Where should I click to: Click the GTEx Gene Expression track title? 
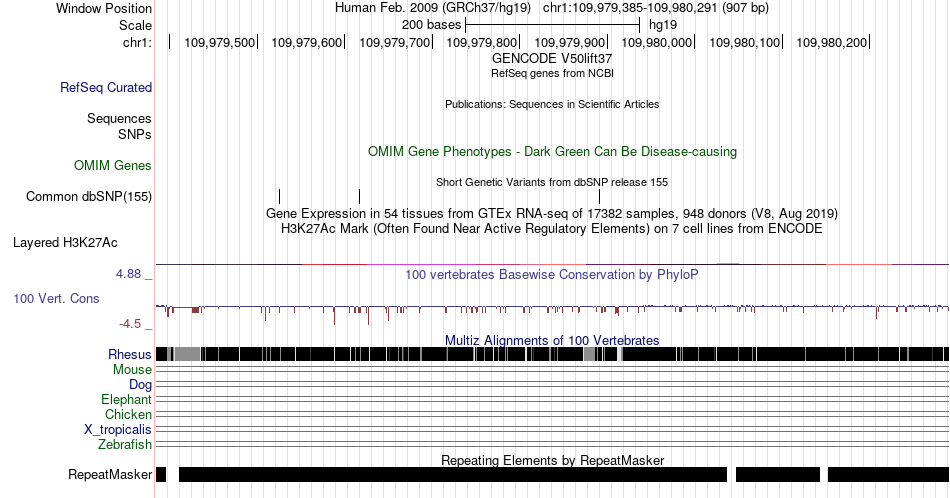pyautogui.click(x=552, y=213)
